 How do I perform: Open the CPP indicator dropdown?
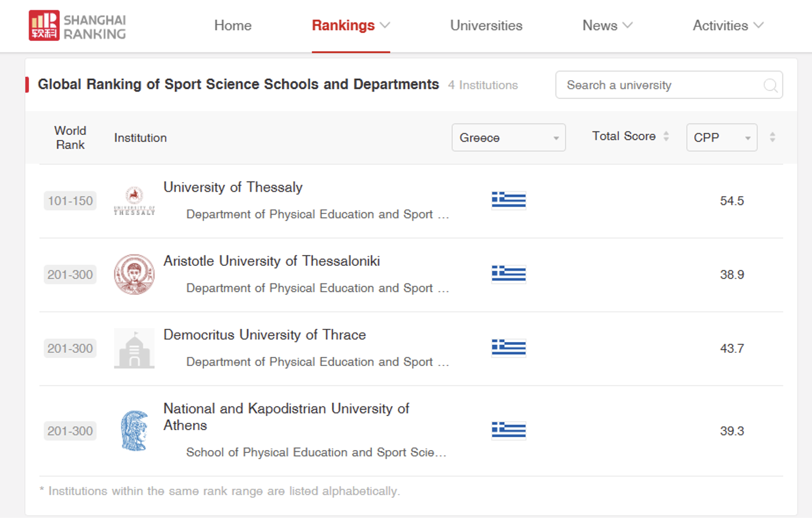click(x=721, y=138)
